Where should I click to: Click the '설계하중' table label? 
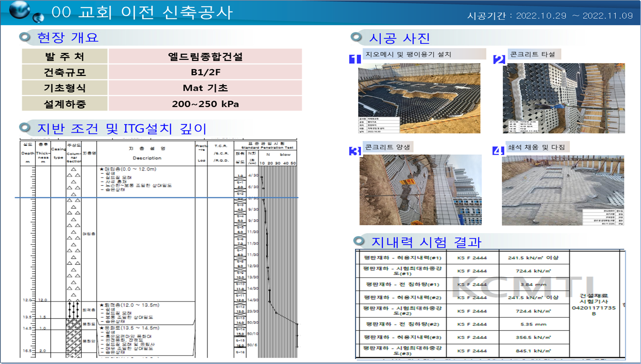tap(65, 104)
